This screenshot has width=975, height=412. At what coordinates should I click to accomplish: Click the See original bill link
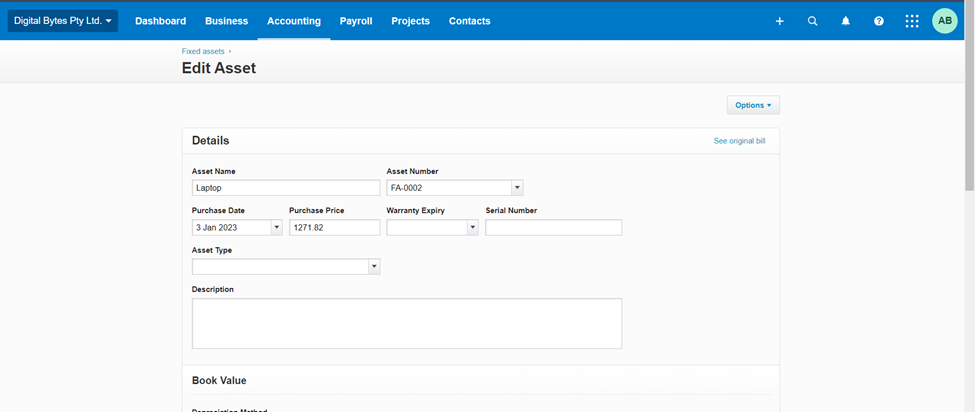point(739,141)
